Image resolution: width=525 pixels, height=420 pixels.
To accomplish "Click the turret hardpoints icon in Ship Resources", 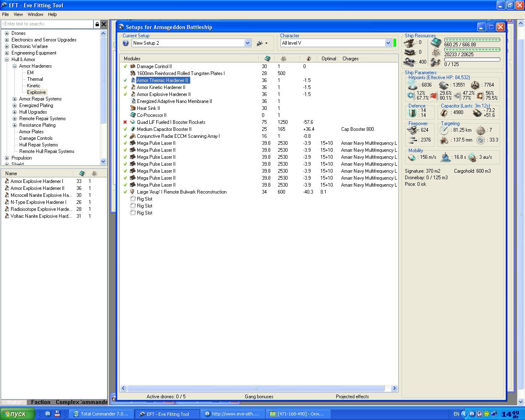I will pyautogui.click(x=409, y=42).
